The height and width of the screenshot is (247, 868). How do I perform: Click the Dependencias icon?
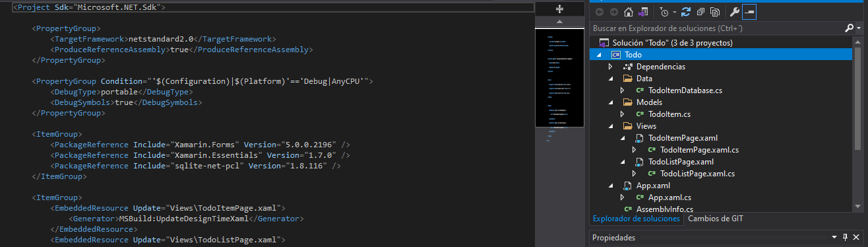tap(627, 67)
